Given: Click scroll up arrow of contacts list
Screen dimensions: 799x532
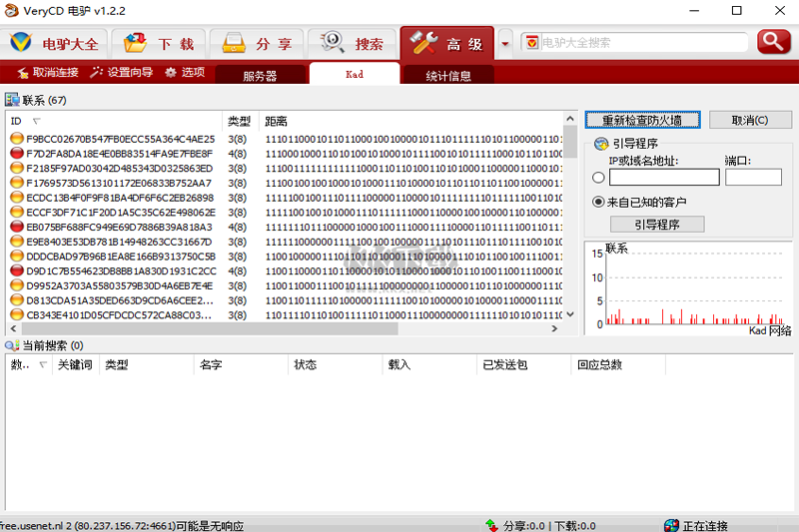Looking at the screenshot, I should pos(570,119).
